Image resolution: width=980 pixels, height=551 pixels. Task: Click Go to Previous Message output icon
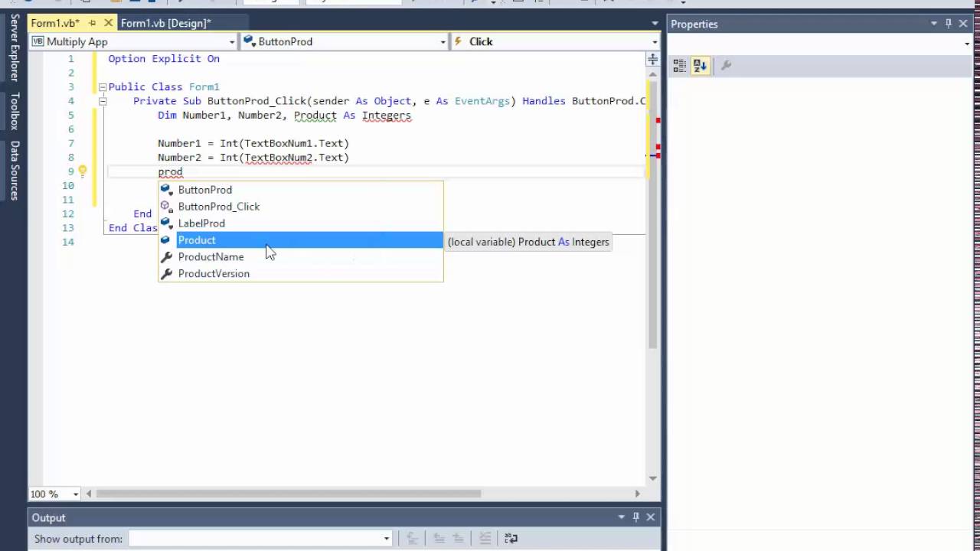[439, 539]
